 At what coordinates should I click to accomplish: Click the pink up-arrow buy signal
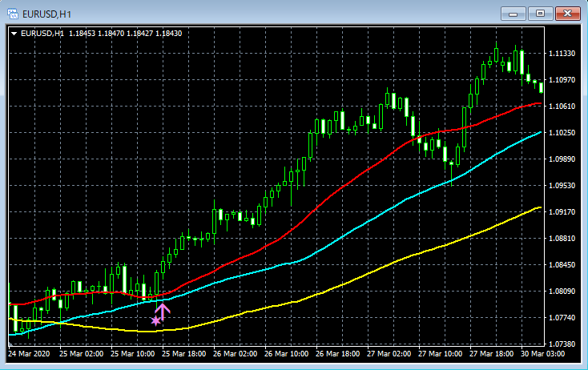[163, 312]
